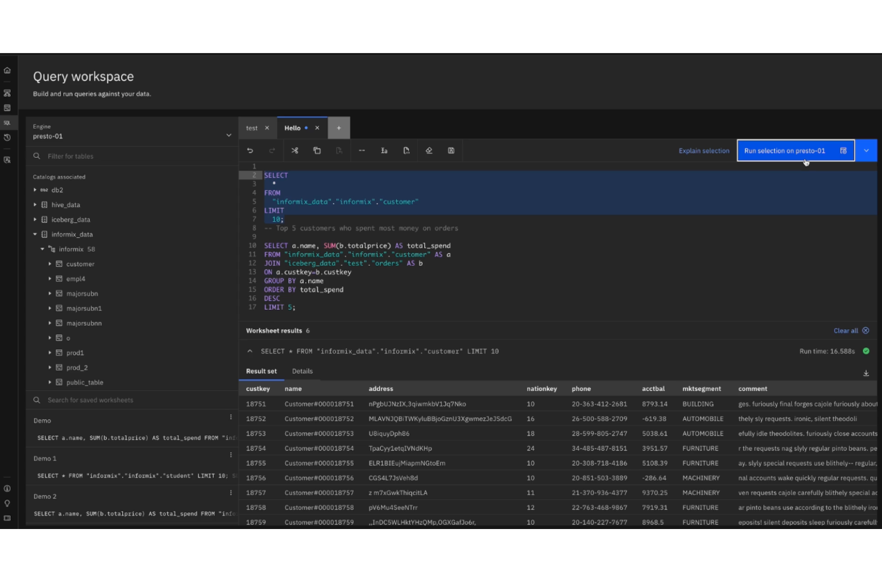Viewport: 882px width, 588px height.
Task: Comment out the selection with the comment icon
Action: [362, 151]
